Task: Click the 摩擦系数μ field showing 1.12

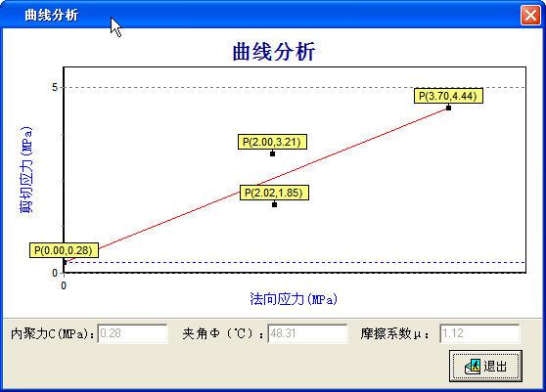Action: (479, 333)
